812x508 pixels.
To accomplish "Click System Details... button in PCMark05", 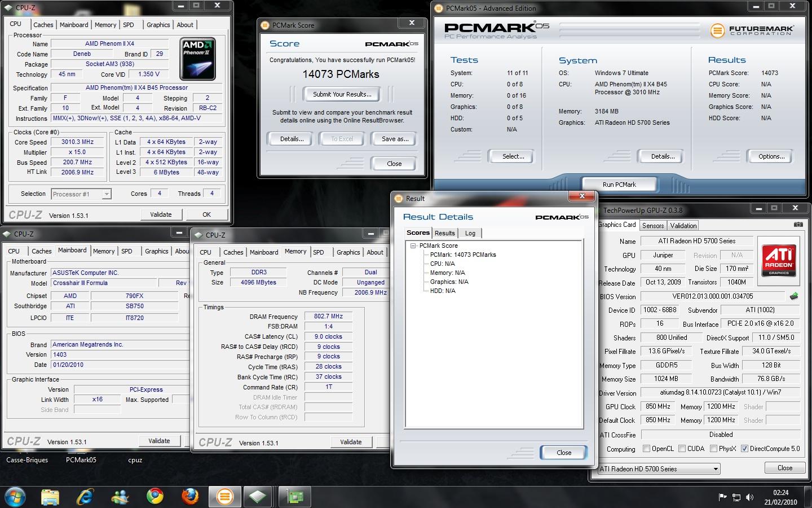I will point(663,156).
